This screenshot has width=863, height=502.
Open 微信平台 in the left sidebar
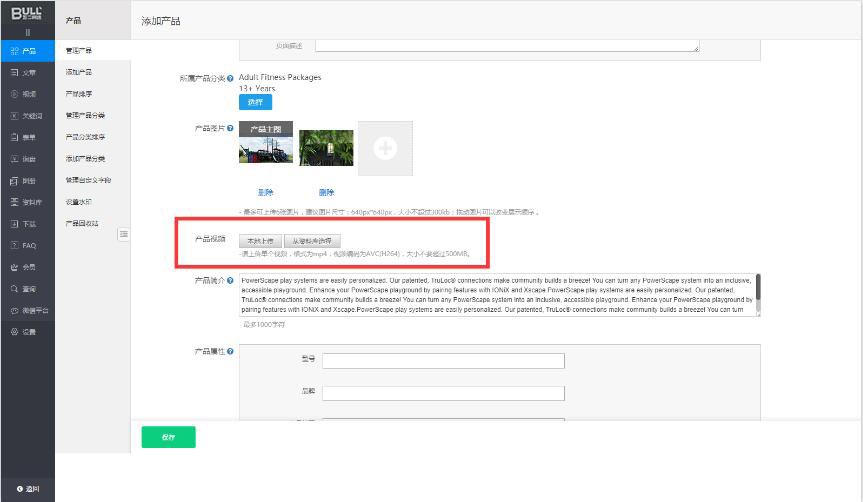tap(28, 310)
